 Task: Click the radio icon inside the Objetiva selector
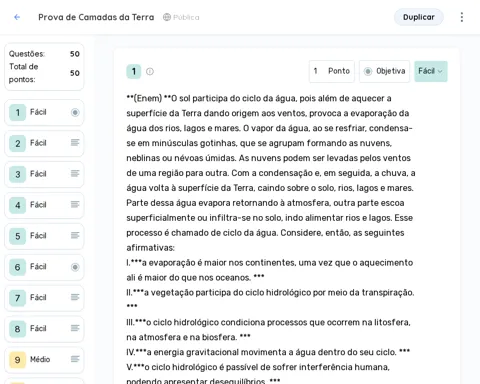pyautogui.click(x=368, y=71)
